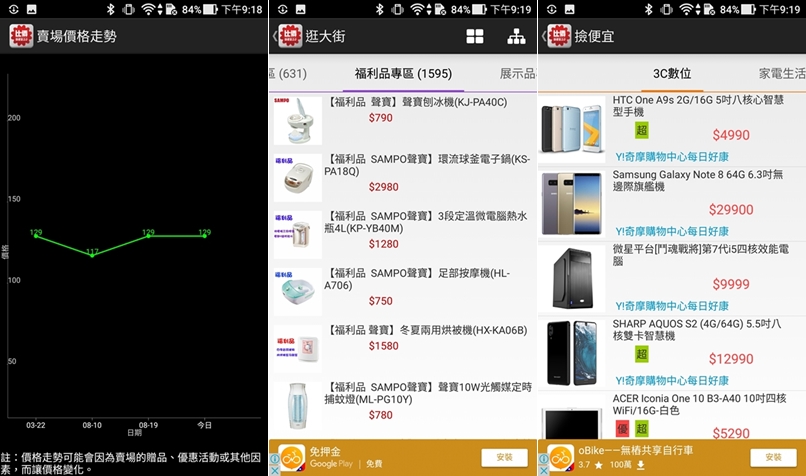Select the 福利品專區 (1595) tab
Screen dimensions: 806x476
[x=403, y=74]
